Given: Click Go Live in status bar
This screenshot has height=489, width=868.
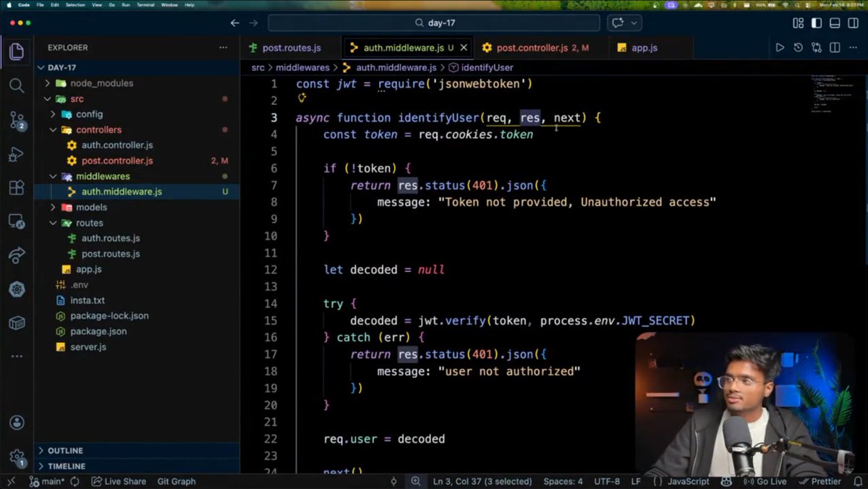Looking at the screenshot, I should [x=765, y=481].
